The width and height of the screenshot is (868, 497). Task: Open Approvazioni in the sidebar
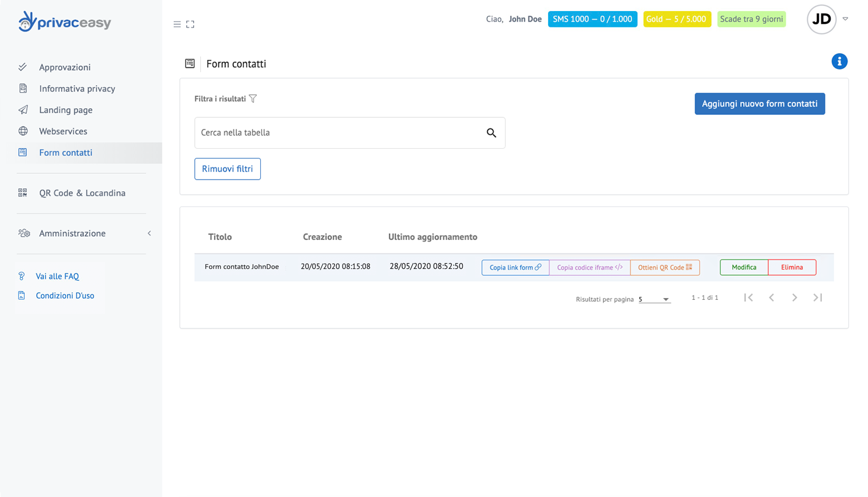(x=65, y=67)
